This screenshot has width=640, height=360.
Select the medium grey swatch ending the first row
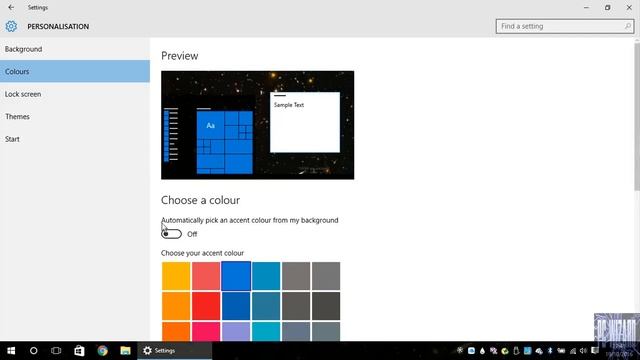[326, 276]
